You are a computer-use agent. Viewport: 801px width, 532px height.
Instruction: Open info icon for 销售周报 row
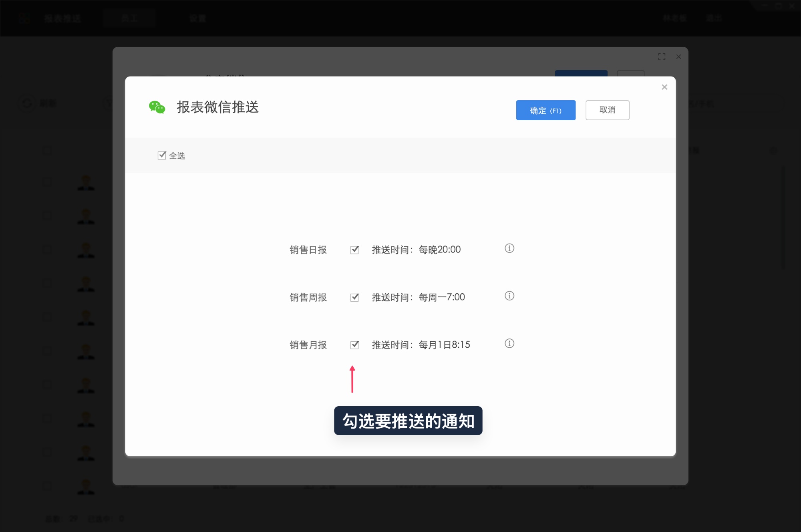click(509, 296)
